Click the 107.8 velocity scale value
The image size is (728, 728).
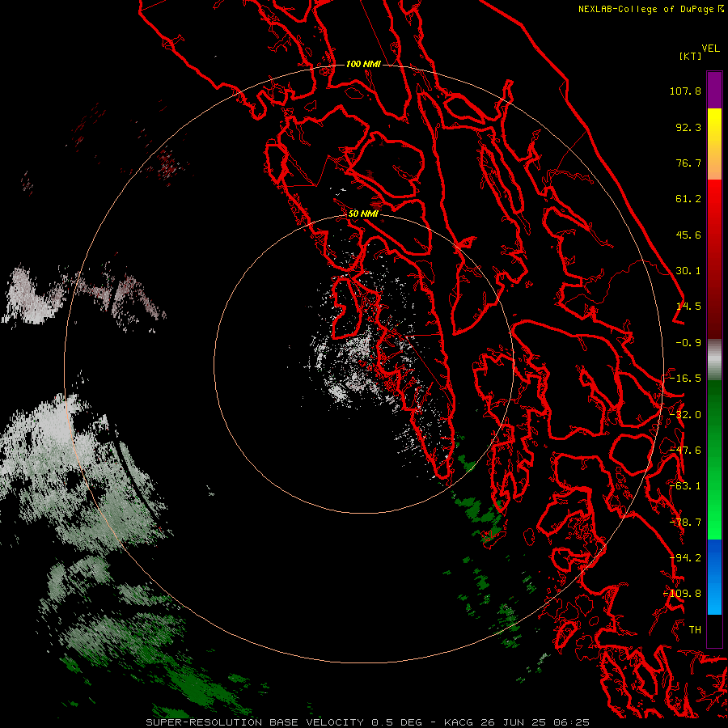click(x=685, y=91)
